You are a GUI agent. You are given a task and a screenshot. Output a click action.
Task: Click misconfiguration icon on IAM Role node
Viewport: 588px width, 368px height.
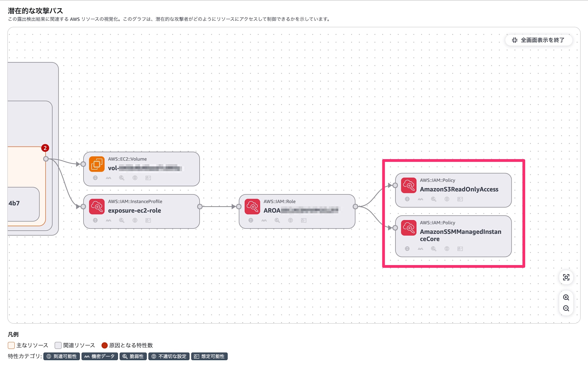[290, 220]
